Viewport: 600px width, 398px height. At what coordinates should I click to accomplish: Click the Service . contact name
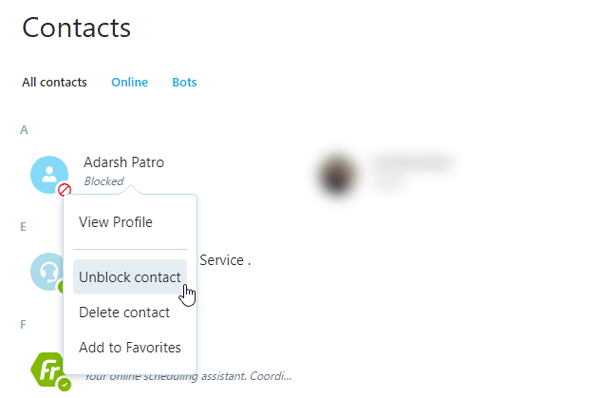[x=225, y=260]
